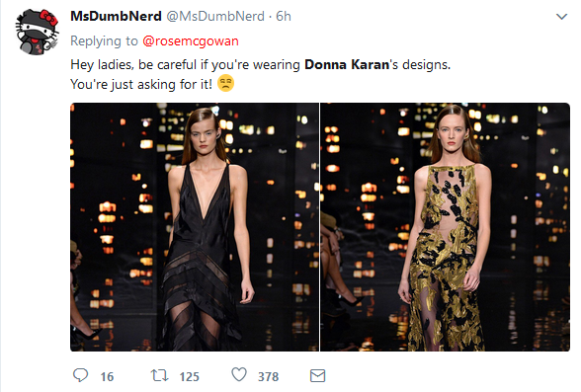Screen dimensions: 581x392
Task: Open the @rosemcgowan mention link
Action: pos(191,41)
